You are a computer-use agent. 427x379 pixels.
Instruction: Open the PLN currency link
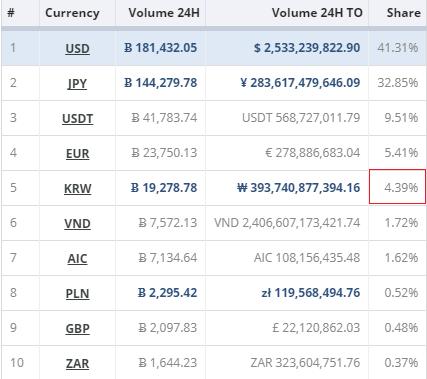coord(77,294)
